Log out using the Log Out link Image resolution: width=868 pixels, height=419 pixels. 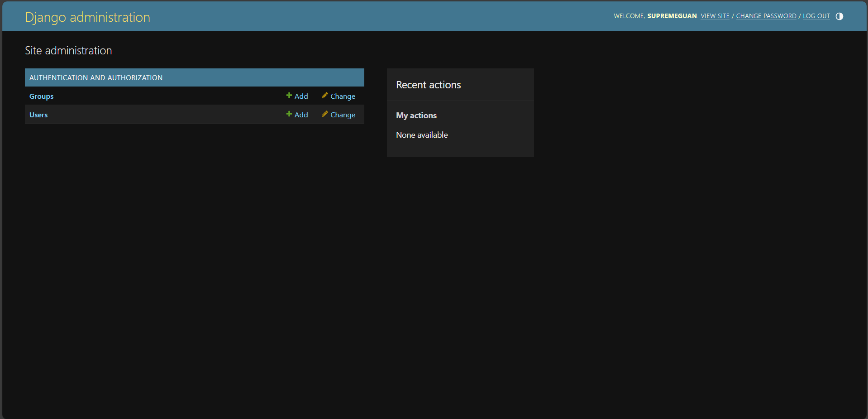pyautogui.click(x=816, y=16)
